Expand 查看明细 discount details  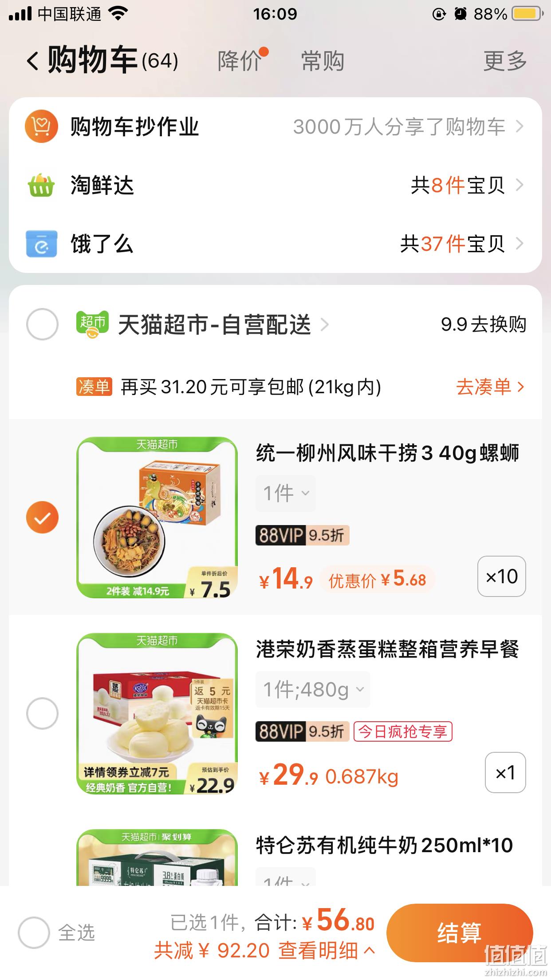pos(327,951)
